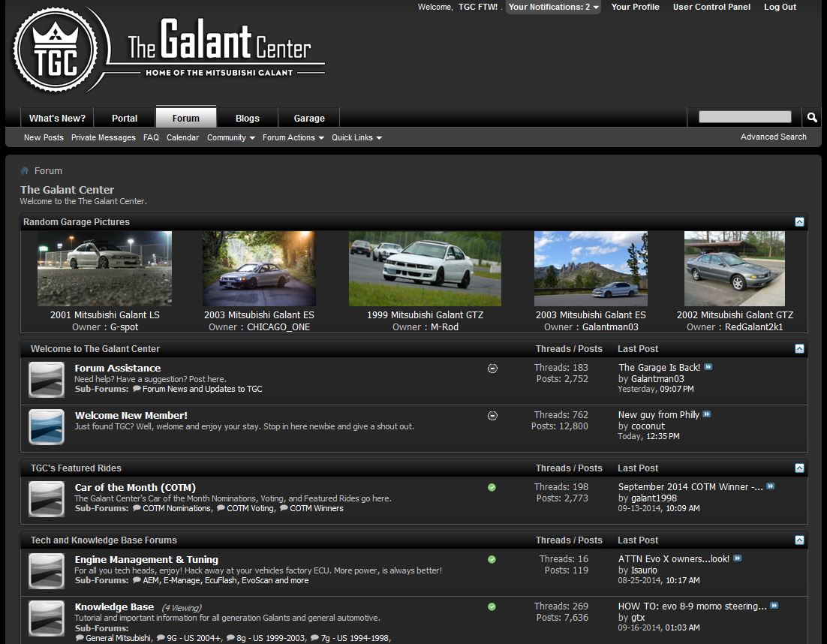
Task: Expand the Forum Actions menu
Action: (293, 137)
